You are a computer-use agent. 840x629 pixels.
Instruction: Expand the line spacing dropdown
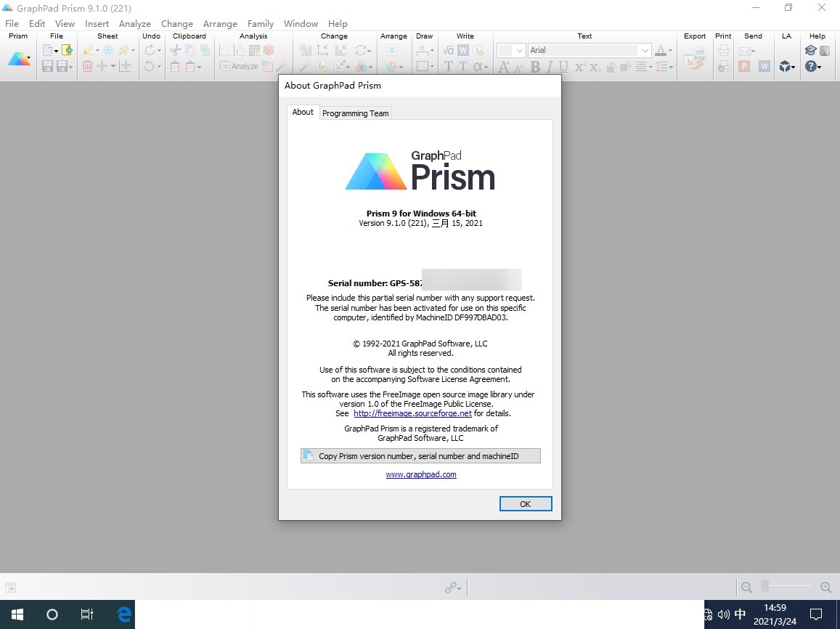coord(672,67)
